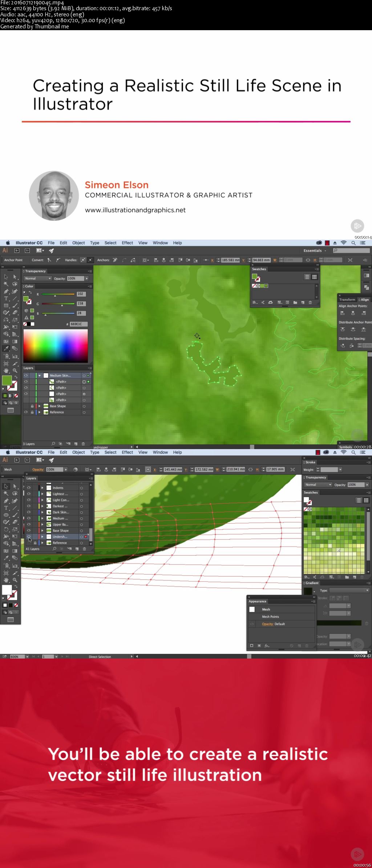The width and height of the screenshot is (372, 868).
Task: Click the Symbols panel tab
Action: pyautogui.click(x=345, y=447)
